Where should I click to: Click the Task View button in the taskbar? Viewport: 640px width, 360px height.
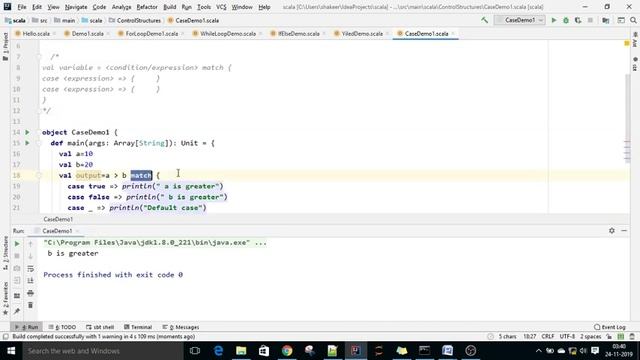(x=195, y=351)
